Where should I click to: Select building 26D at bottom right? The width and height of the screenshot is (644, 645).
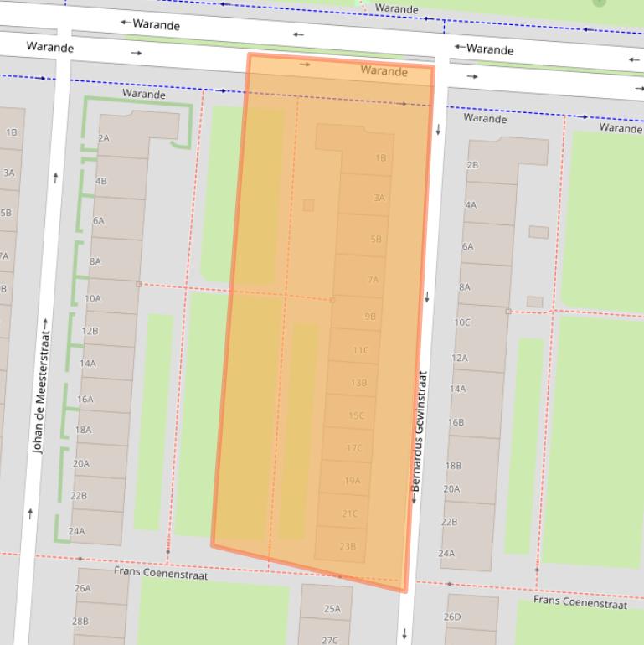tap(452, 617)
